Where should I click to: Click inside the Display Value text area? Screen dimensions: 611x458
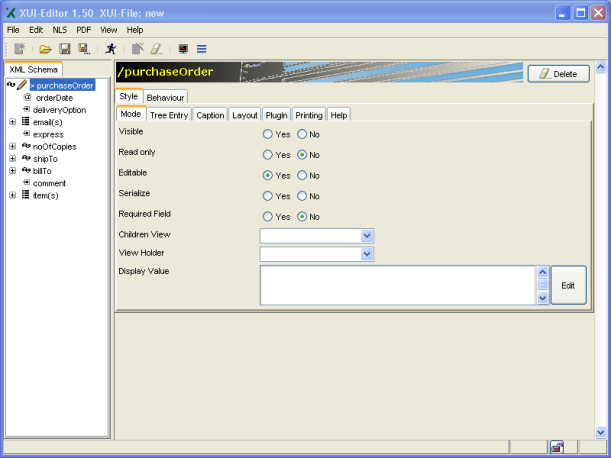[398, 285]
